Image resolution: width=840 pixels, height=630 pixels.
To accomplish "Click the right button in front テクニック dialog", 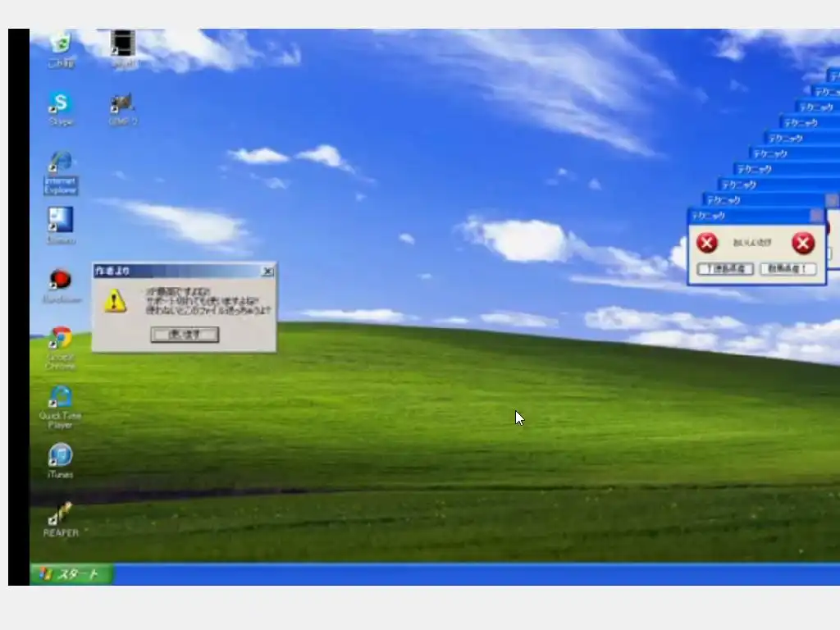I will pos(788,268).
